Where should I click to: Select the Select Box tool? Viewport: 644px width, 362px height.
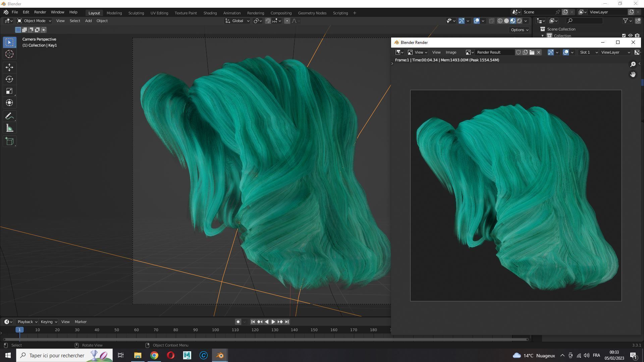click(9, 42)
